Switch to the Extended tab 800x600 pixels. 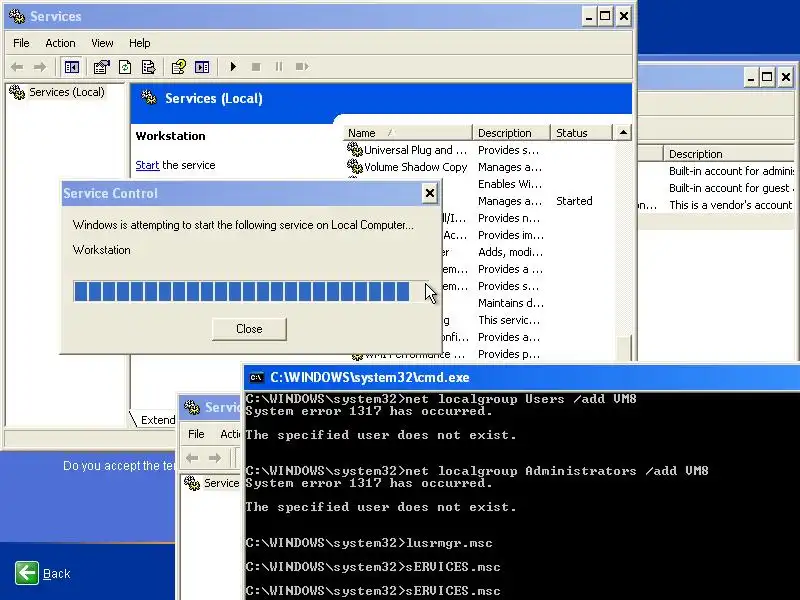[x=156, y=419]
